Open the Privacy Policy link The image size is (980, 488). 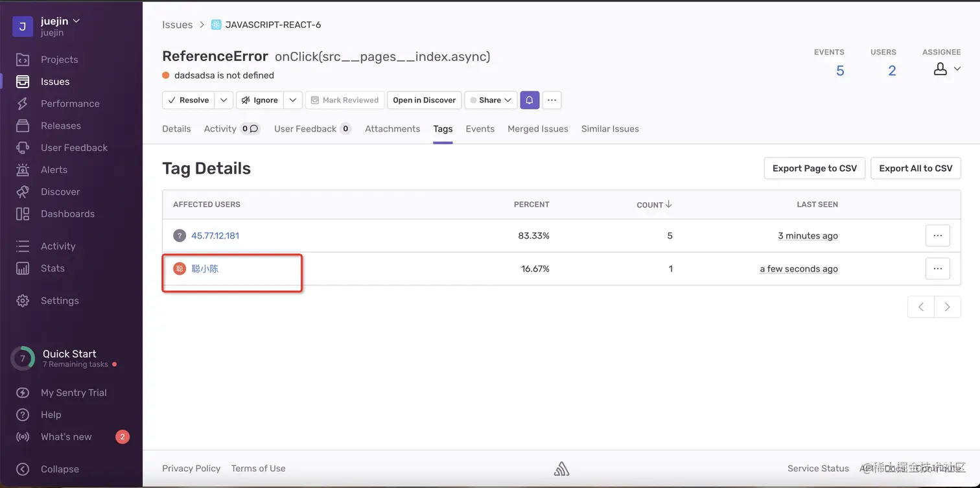(191, 469)
